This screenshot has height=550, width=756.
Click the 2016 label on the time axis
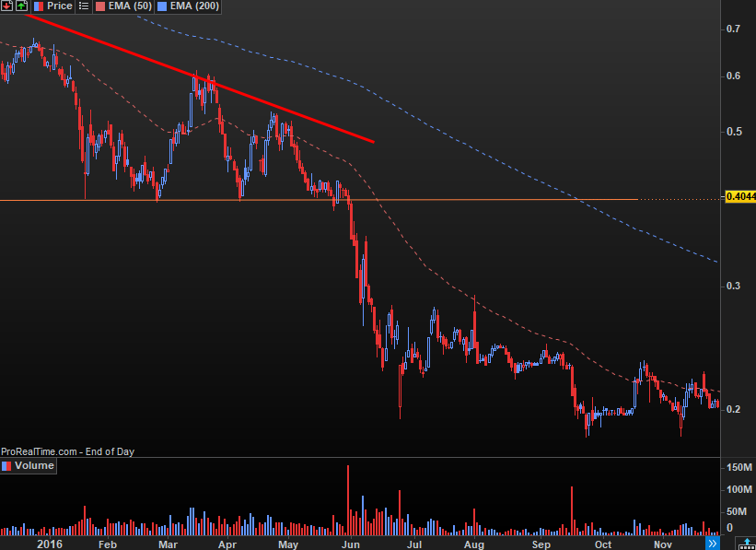(x=50, y=544)
